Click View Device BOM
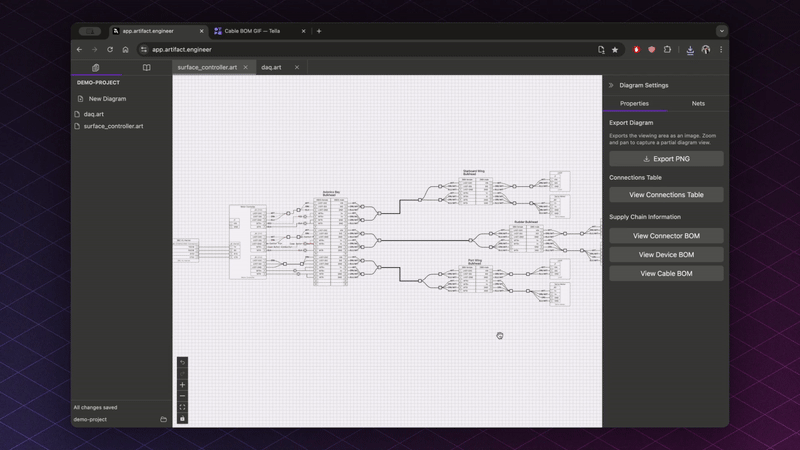This screenshot has height=450, width=800. point(666,255)
